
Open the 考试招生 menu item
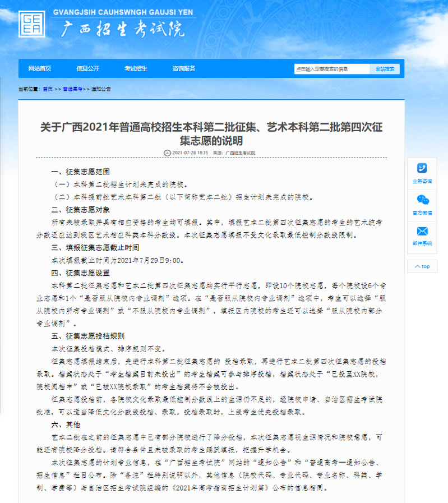coord(136,68)
